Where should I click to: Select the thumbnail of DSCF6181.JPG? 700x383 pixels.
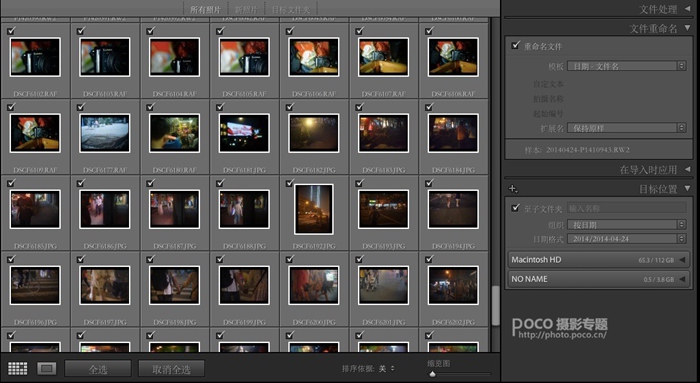pos(244,133)
